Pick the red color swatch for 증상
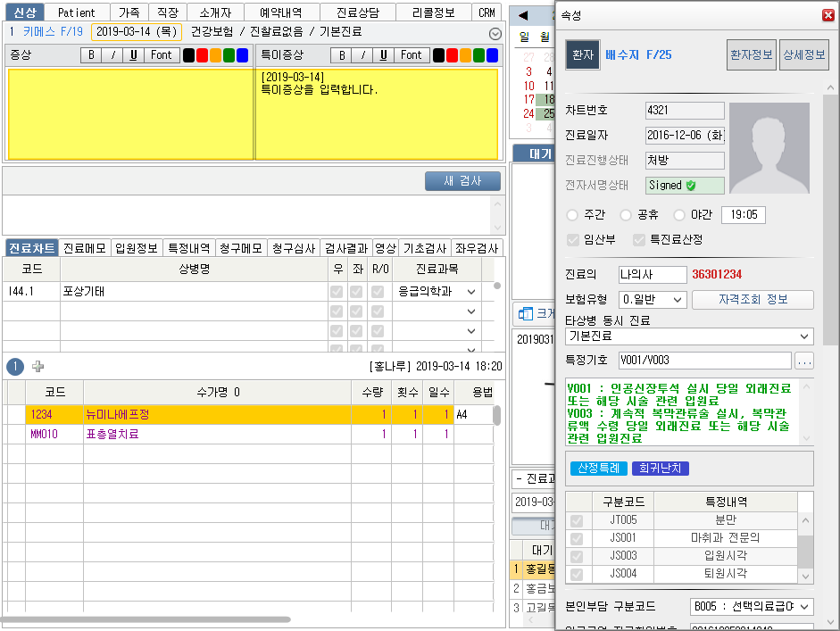Image resolution: width=840 pixels, height=631 pixels. coord(203,55)
